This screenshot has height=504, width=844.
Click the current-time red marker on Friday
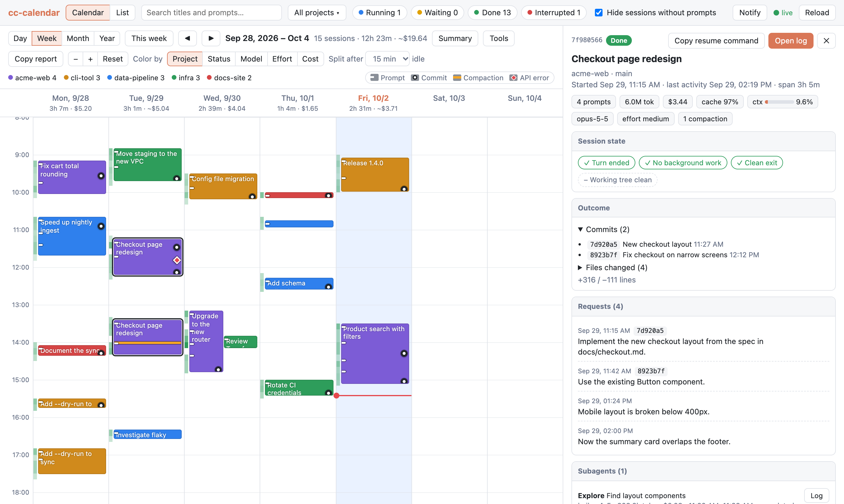click(x=336, y=395)
